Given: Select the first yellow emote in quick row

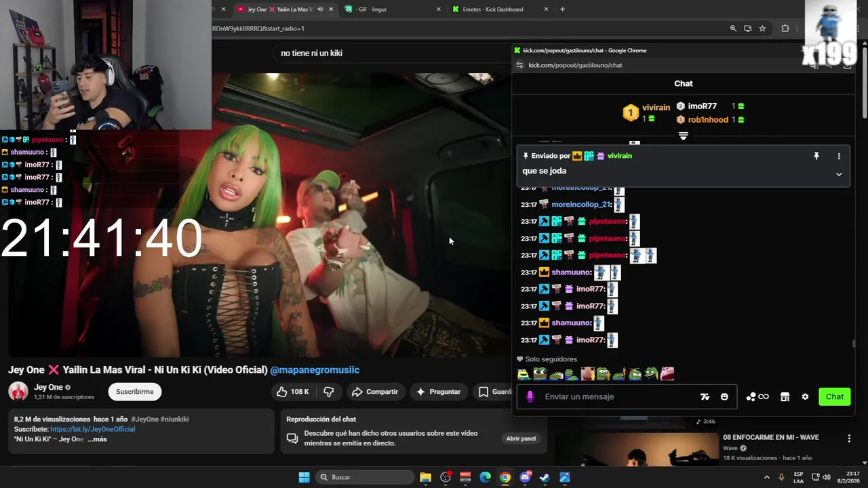Looking at the screenshot, I should [524, 373].
